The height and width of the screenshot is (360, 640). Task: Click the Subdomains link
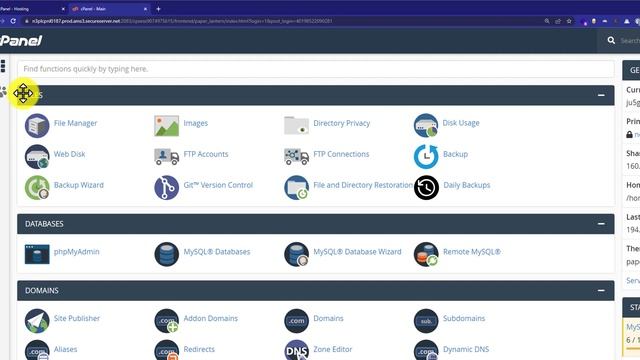[x=464, y=318]
